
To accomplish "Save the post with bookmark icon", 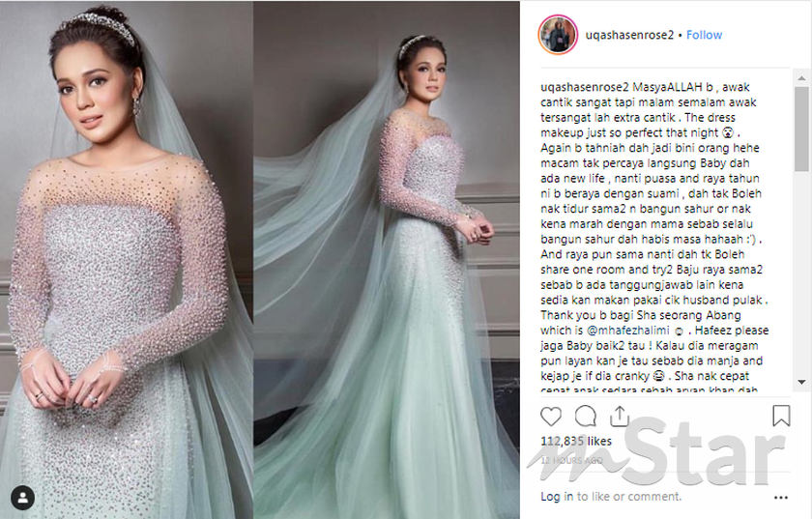I will coord(781,416).
